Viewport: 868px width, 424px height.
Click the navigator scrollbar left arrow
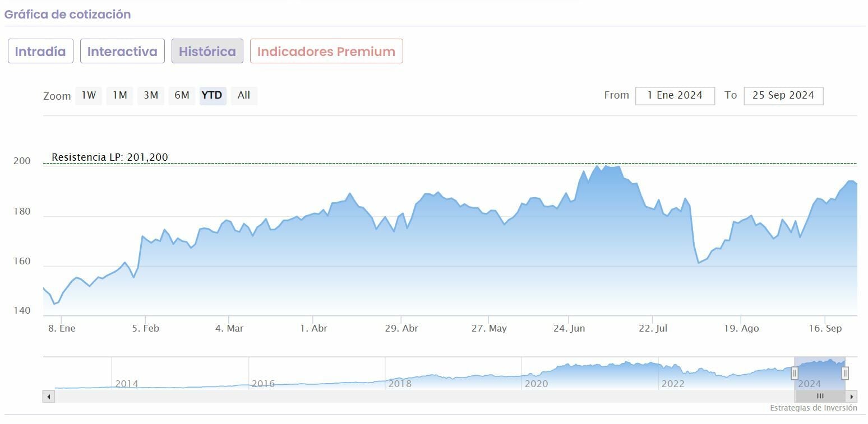coord(49,397)
